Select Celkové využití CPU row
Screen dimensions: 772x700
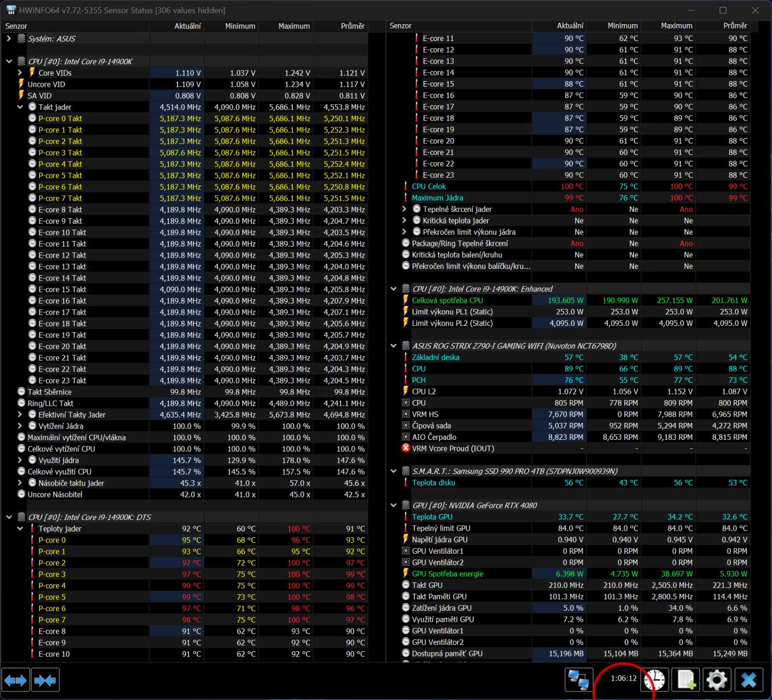184,472
